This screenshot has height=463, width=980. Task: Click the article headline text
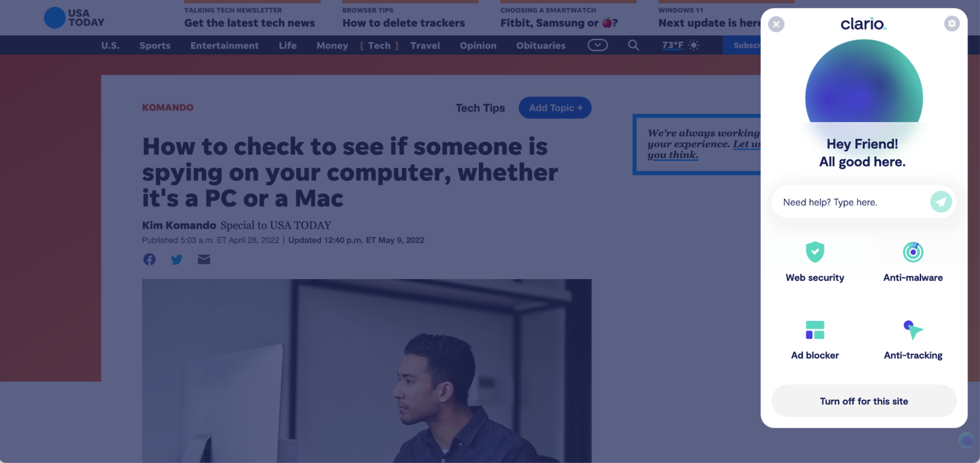pos(350,172)
